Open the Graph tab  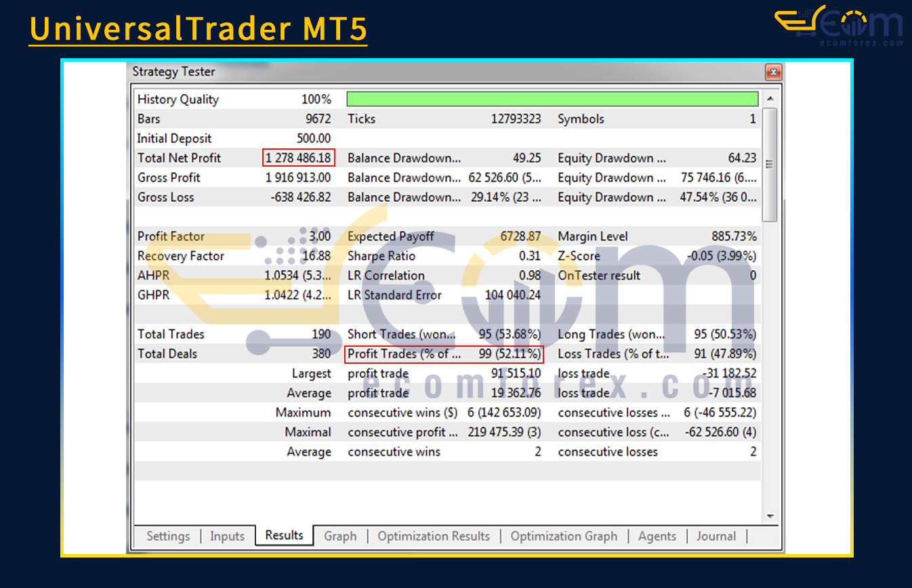point(340,536)
